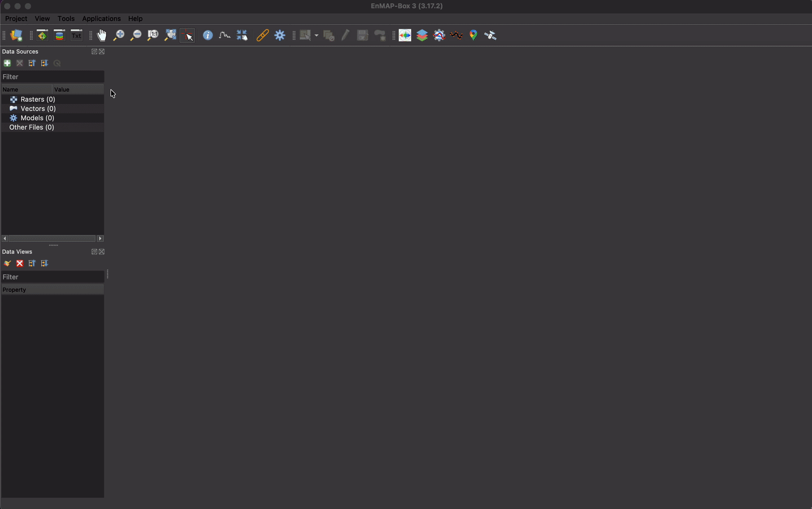Open the gear with chart app icon
Viewport: 812px width, 509px height.
[439, 35]
